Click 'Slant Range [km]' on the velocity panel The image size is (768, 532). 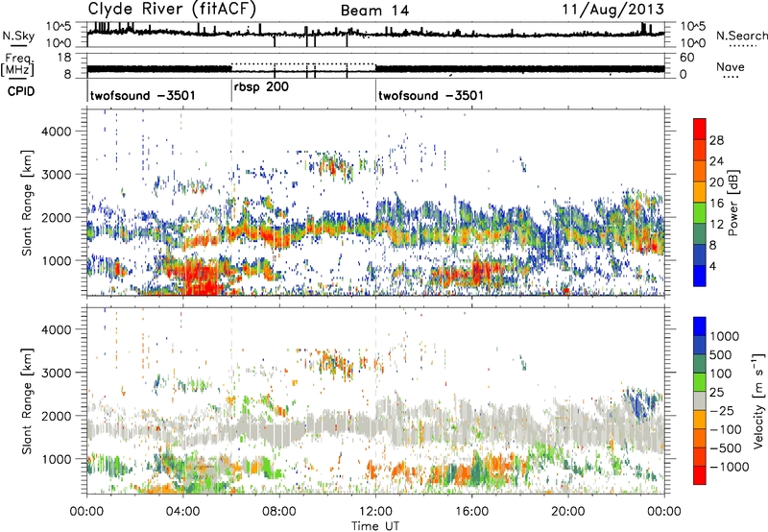[27, 400]
